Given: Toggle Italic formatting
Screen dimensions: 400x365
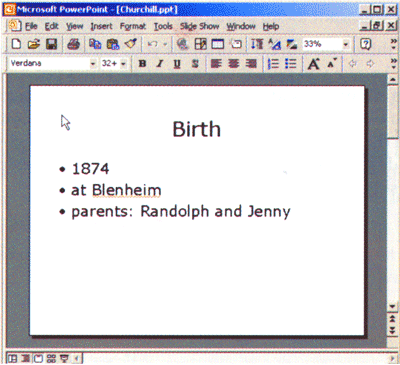Looking at the screenshot, I should [x=160, y=63].
